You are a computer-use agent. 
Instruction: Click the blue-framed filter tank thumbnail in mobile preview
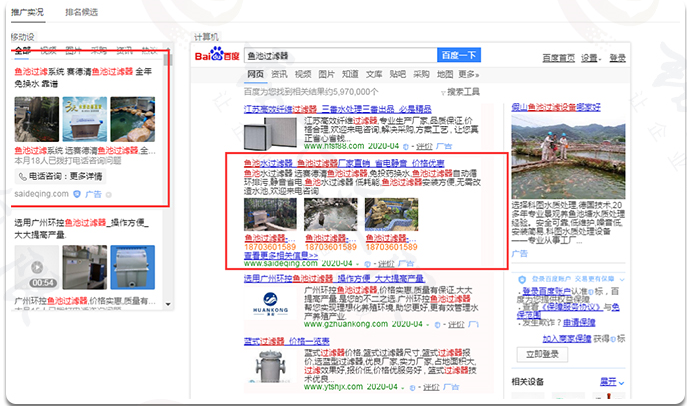[132, 267]
